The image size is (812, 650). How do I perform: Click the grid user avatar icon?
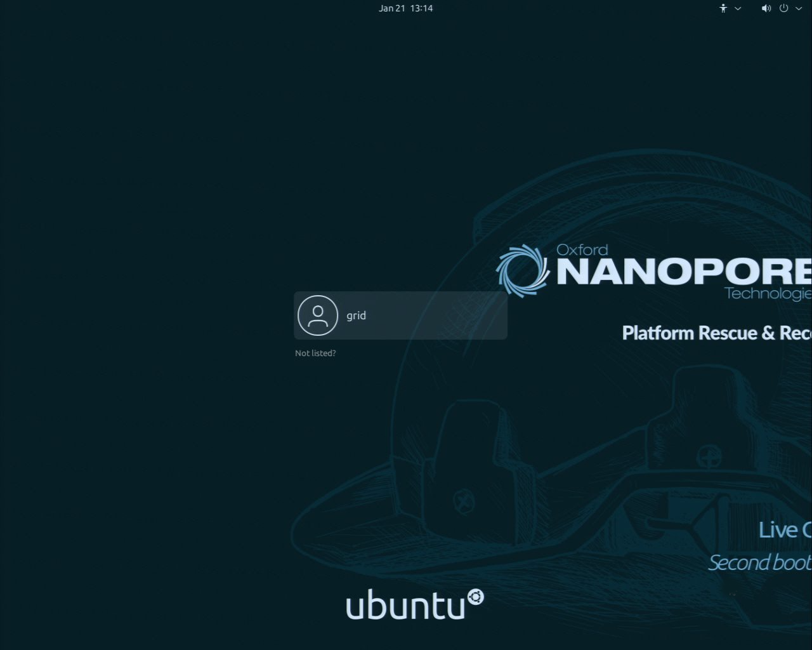tap(318, 315)
